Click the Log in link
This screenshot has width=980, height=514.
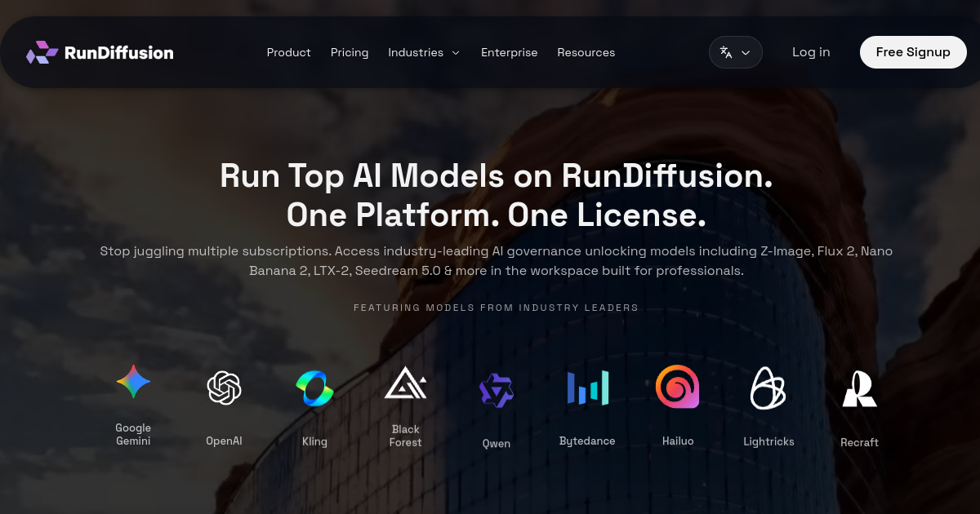811,52
